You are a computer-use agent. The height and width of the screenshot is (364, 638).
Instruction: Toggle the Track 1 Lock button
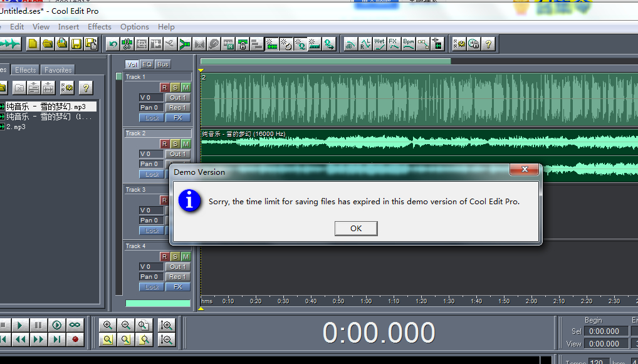152,118
